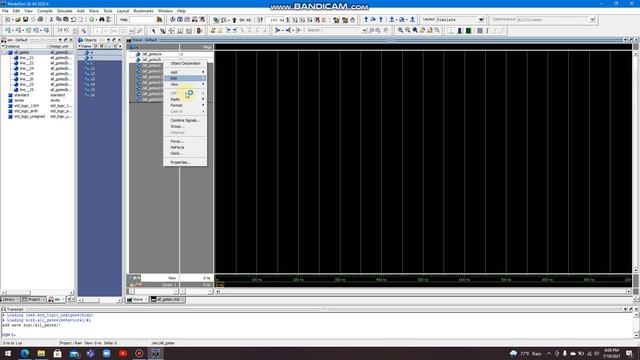Screen dimensions: 640x360
Task: Select the arrow pointer Select mode tool
Action: coord(154,31)
